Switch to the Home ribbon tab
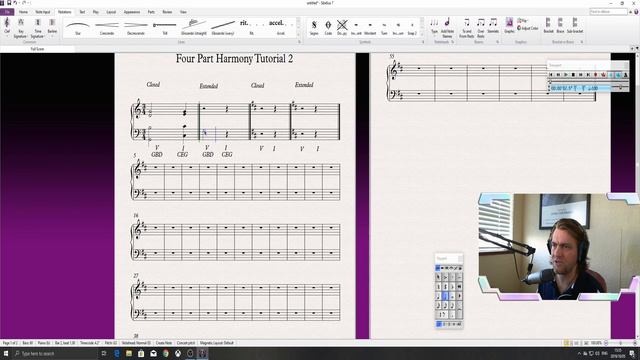This screenshot has height=360, width=640. 23,12
